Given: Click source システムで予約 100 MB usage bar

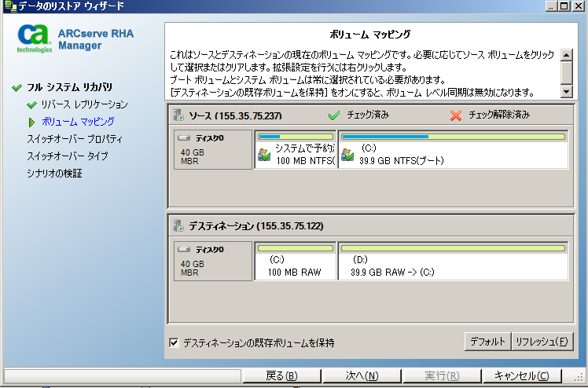Looking at the screenshot, I should [296, 137].
